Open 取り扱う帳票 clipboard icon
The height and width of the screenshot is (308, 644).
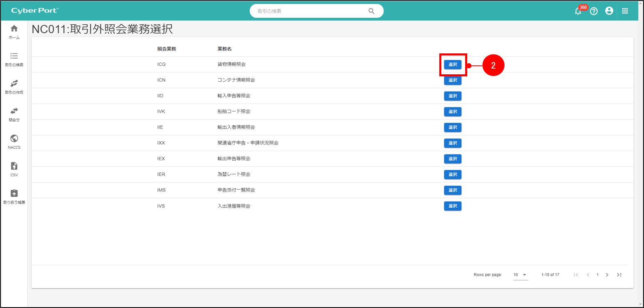click(x=14, y=193)
